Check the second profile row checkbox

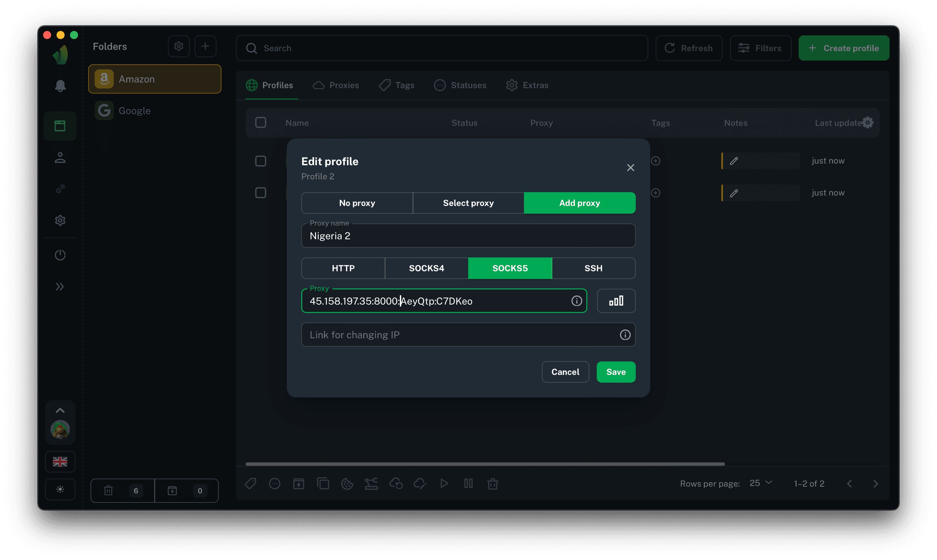click(261, 193)
